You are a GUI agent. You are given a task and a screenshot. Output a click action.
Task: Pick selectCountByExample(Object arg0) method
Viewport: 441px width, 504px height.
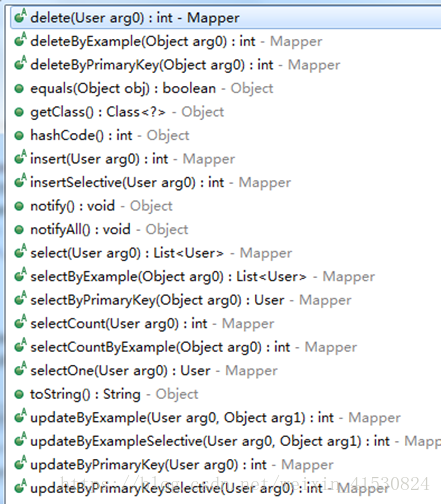(185, 347)
